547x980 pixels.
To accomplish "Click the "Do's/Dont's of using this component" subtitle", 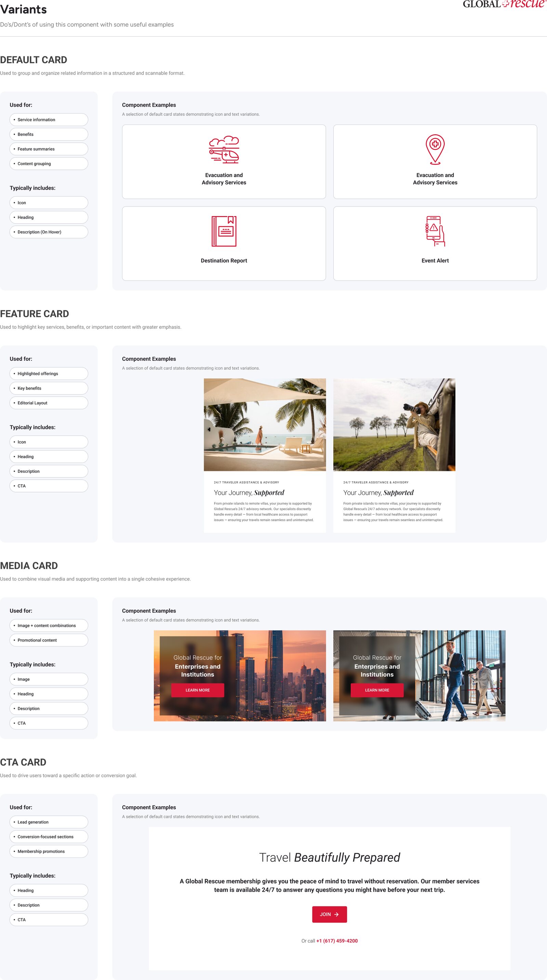I will pyautogui.click(x=87, y=25).
